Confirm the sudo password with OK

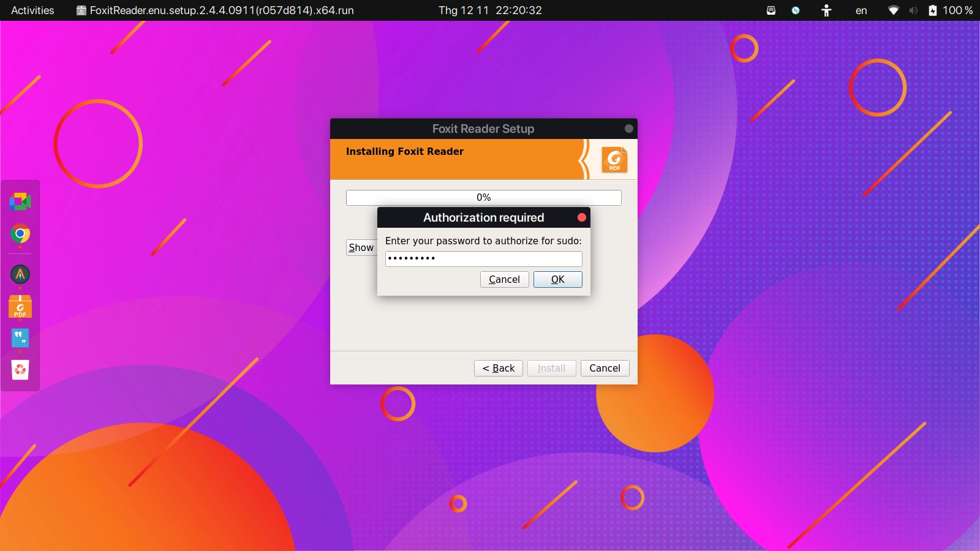558,279
